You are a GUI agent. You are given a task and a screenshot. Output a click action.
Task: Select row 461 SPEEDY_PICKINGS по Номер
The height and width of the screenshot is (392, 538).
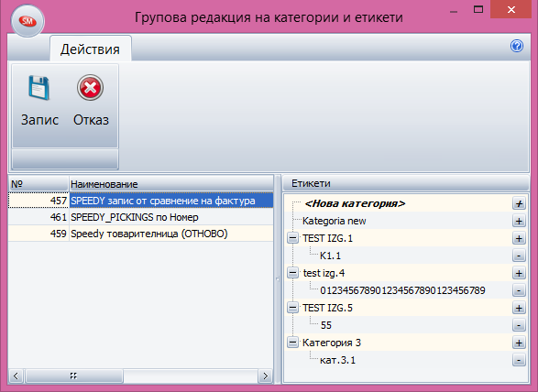[140, 217]
